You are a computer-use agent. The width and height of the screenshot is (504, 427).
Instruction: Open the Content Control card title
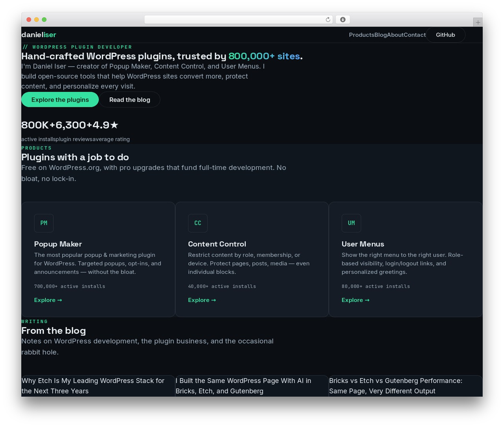pyautogui.click(x=217, y=244)
